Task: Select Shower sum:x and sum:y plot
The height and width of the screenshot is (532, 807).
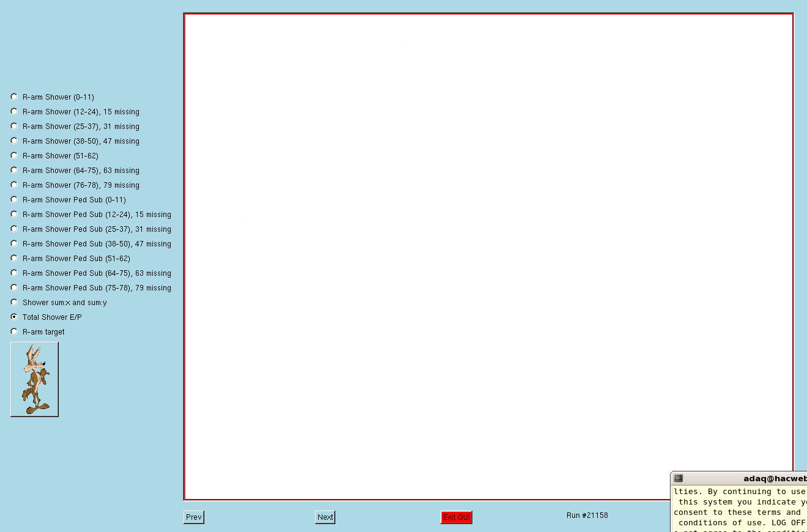Action: [x=14, y=302]
